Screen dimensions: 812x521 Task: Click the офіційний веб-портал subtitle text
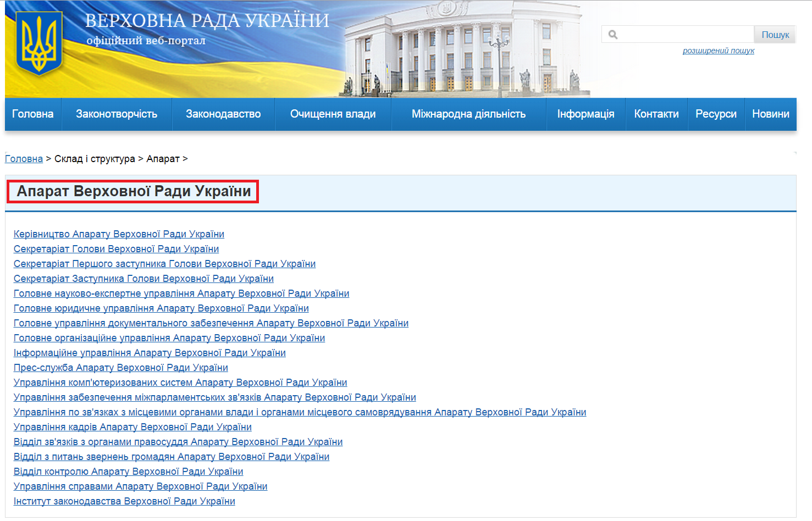pos(146,41)
